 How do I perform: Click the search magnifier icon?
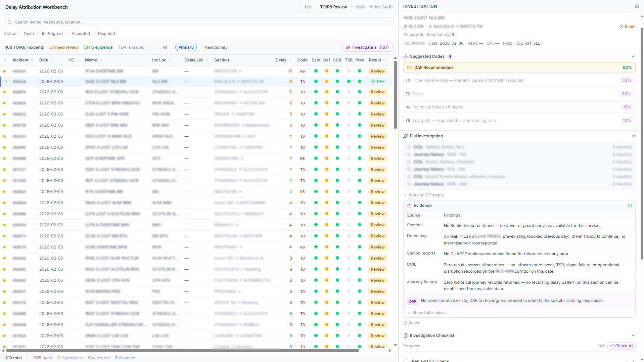coord(10,22)
